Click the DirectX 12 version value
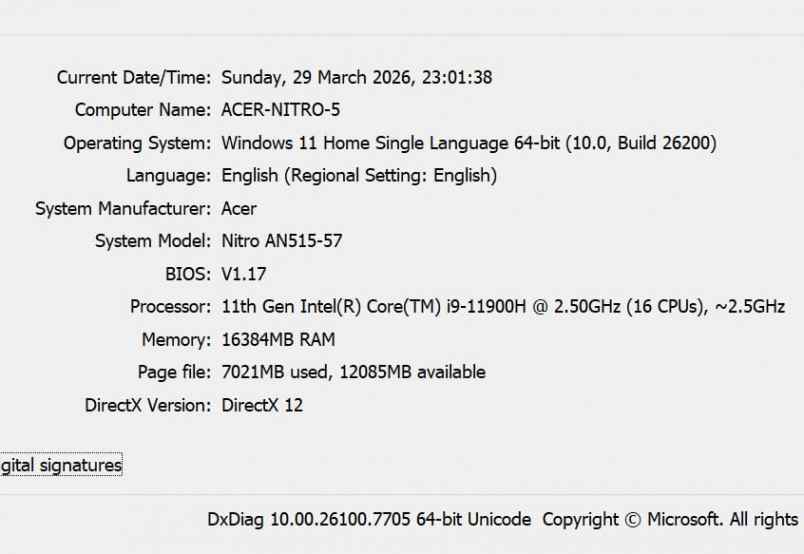Image resolution: width=804 pixels, height=554 pixels. click(262, 405)
